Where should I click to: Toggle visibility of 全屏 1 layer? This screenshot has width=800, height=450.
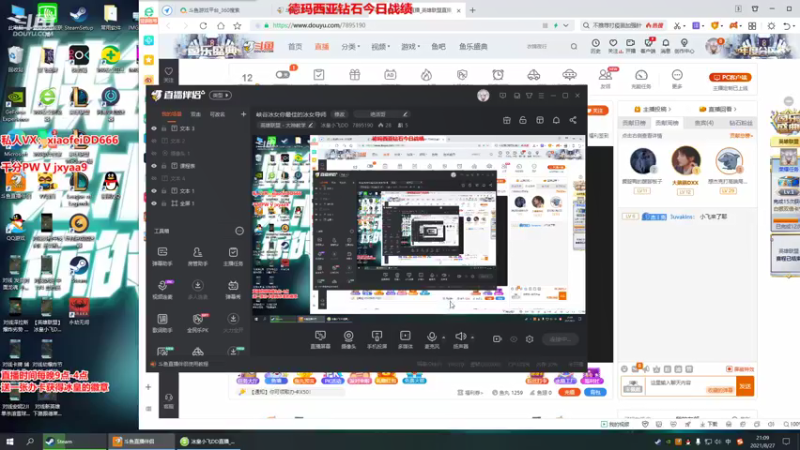[154, 203]
